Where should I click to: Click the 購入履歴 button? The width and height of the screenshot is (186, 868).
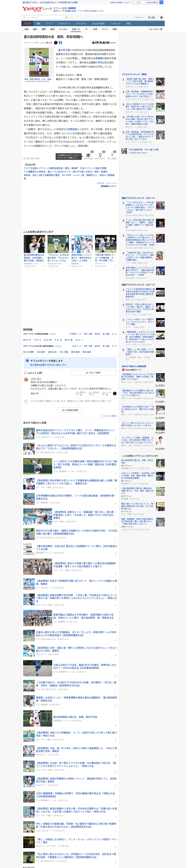(152, 18)
